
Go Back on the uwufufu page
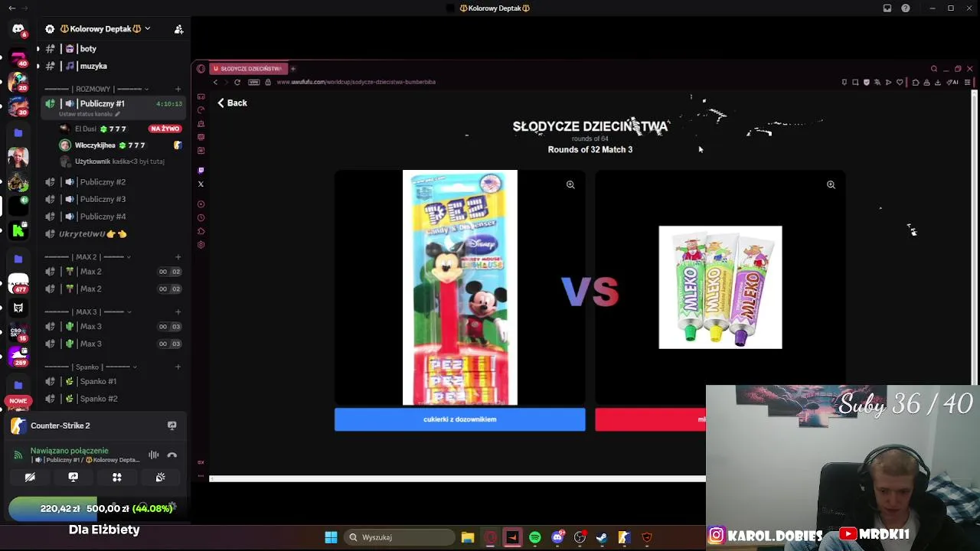click(232, 103)
